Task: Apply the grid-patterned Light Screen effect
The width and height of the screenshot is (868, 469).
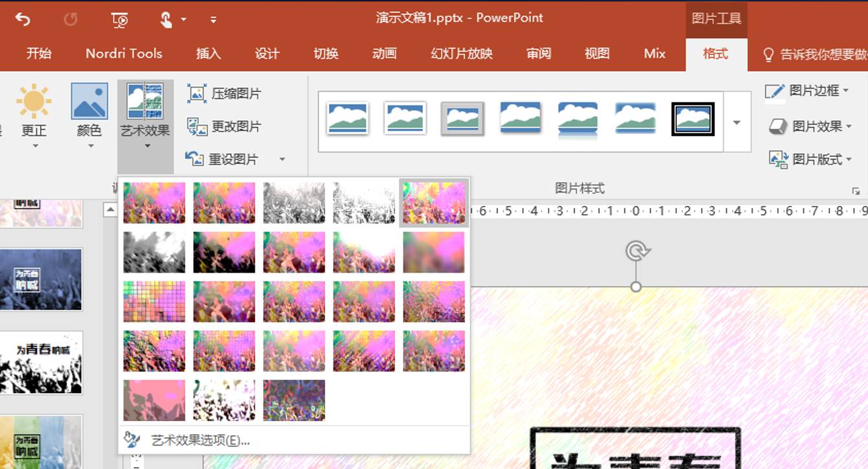Action: 154,301
